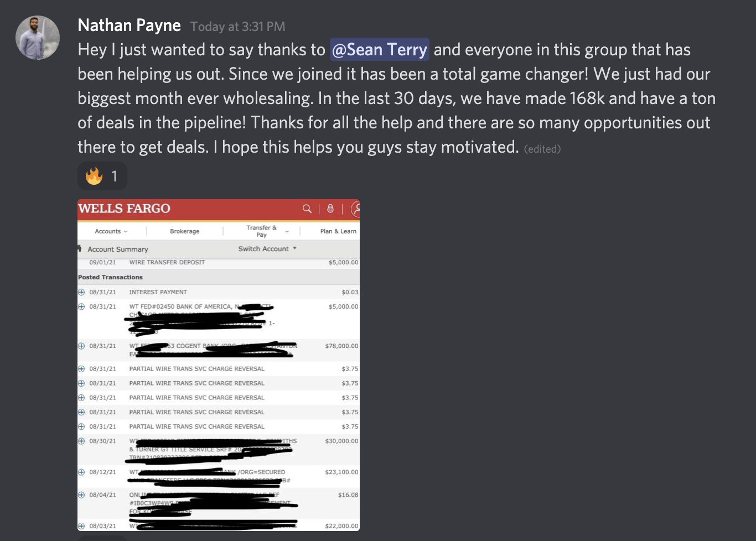This screenshot has height=541, width=756.
Task: Select the Brokerage menu item
Action: [x=184, y=231]
